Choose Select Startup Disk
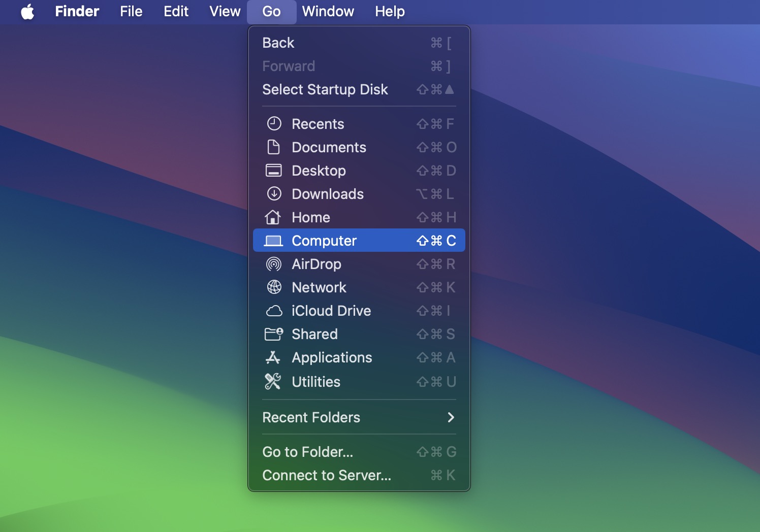This screenshot has height=532, width=760. [x=359, y=89]
